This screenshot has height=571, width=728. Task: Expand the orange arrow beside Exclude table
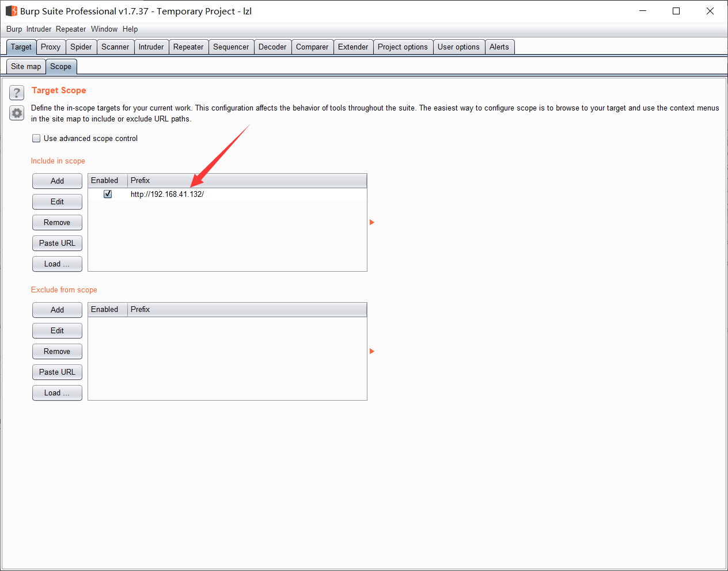pos(371,351)
